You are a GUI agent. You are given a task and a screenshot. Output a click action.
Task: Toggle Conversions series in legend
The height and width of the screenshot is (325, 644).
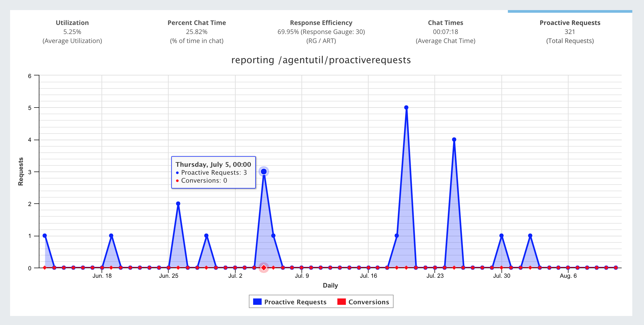pos(369,302)
